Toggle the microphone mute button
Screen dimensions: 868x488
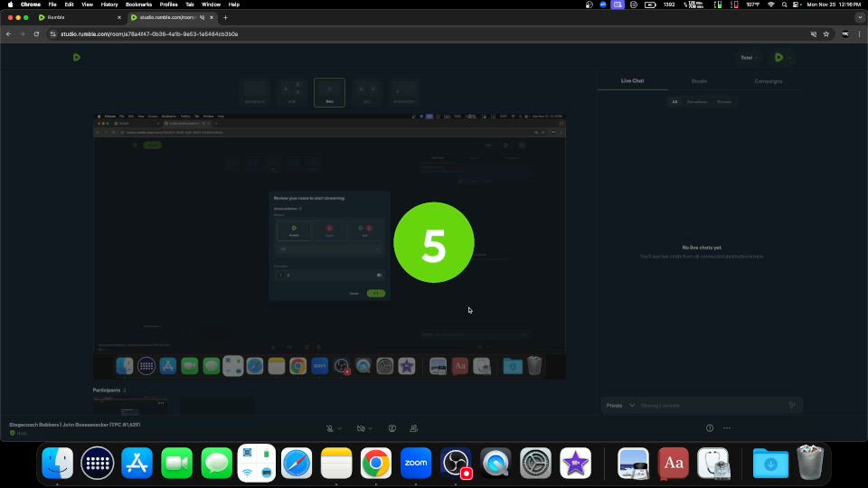click(x=331, y=427)
